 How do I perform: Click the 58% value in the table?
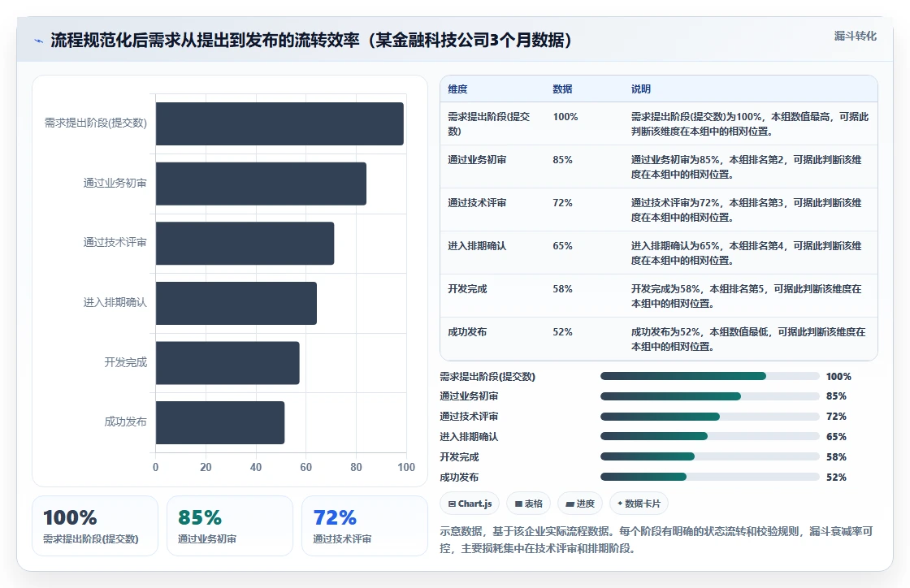[x=562, y=289]
